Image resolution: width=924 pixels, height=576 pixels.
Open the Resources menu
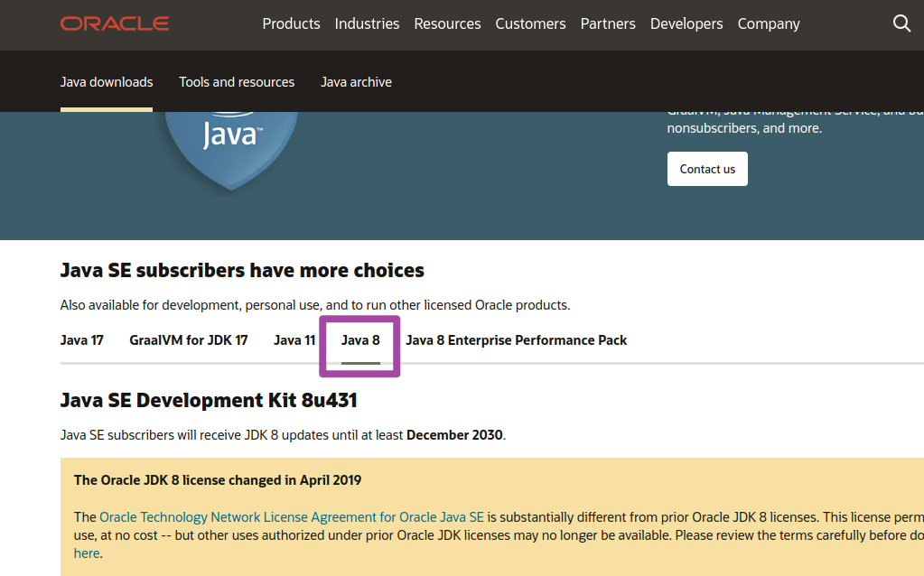click(447, 23)
